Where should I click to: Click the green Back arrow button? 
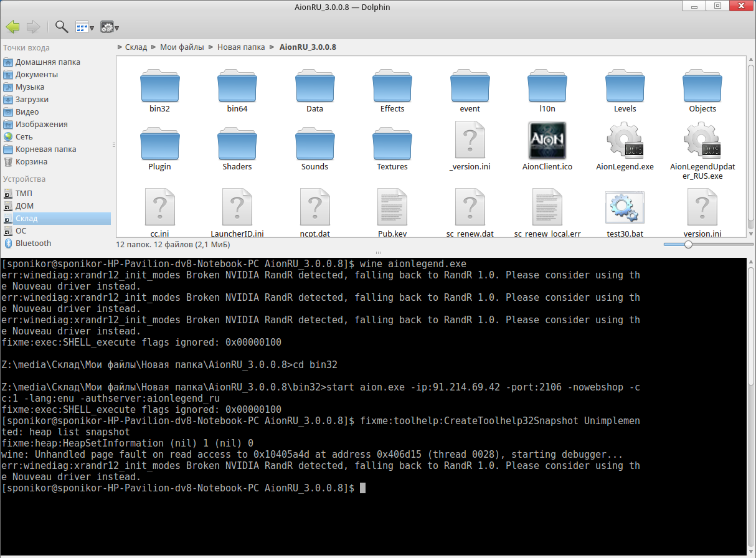tap(12, 27)
